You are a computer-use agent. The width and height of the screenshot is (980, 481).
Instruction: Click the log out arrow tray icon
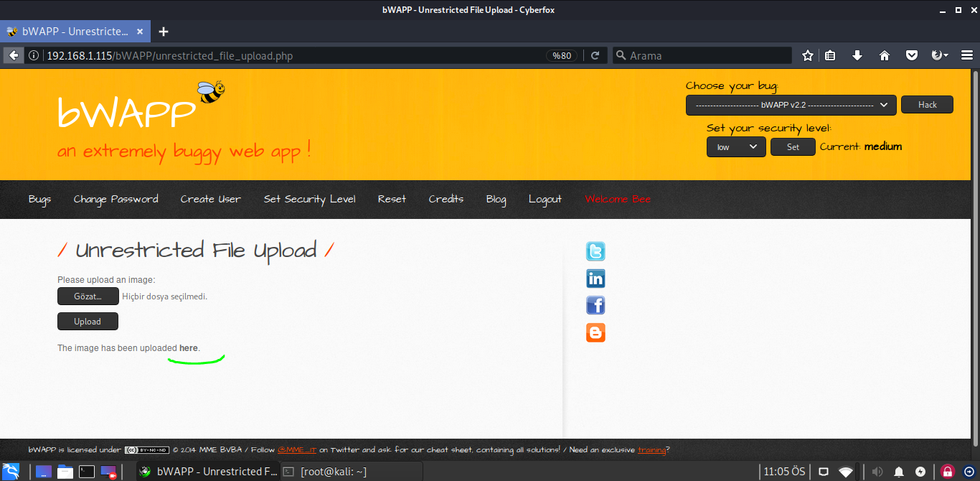click(969, 472)
